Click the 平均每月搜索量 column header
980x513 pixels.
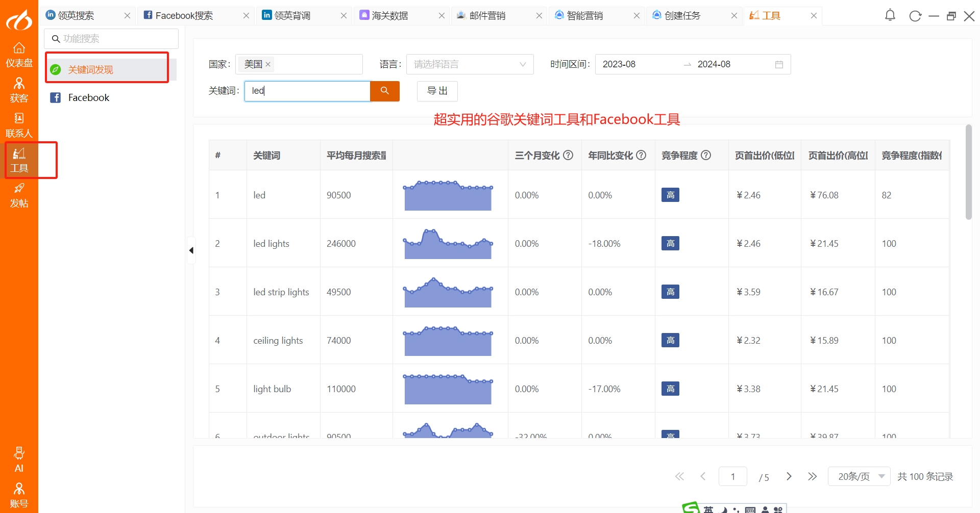pos(356,155)
